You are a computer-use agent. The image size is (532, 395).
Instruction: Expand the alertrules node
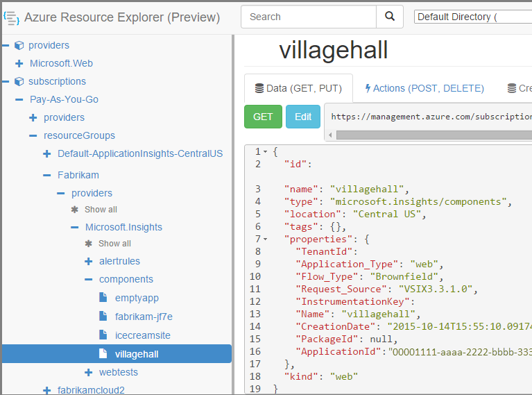pos(88,262)
